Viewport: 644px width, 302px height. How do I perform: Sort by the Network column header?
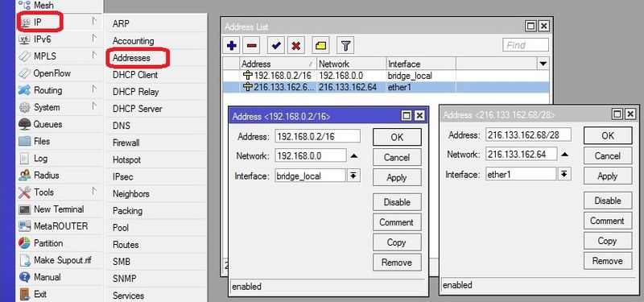coord(352,64)
